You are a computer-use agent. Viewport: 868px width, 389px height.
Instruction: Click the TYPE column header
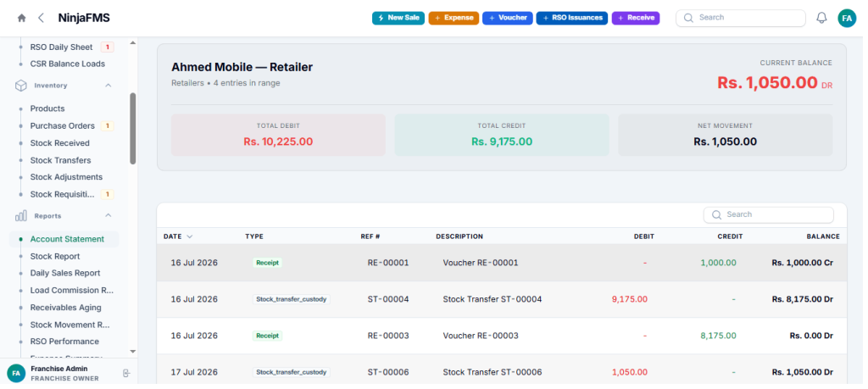254,236
